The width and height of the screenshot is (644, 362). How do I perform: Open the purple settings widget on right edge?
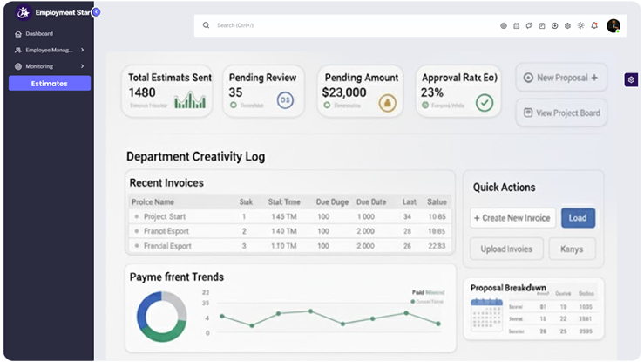pos(632,79)
